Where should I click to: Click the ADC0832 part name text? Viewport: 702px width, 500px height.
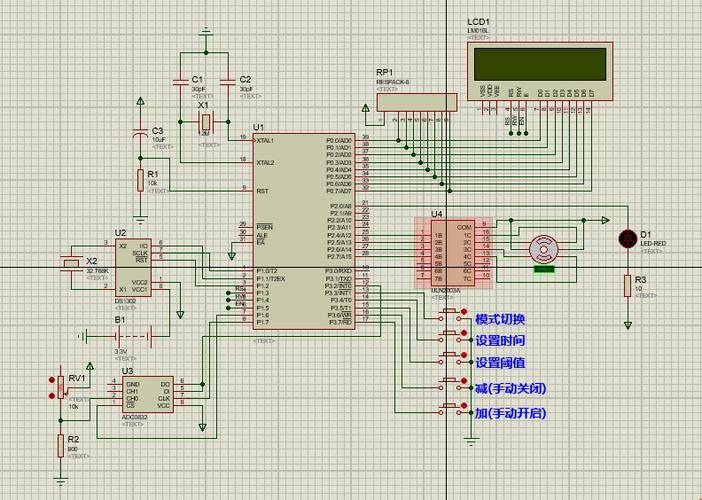134,417
